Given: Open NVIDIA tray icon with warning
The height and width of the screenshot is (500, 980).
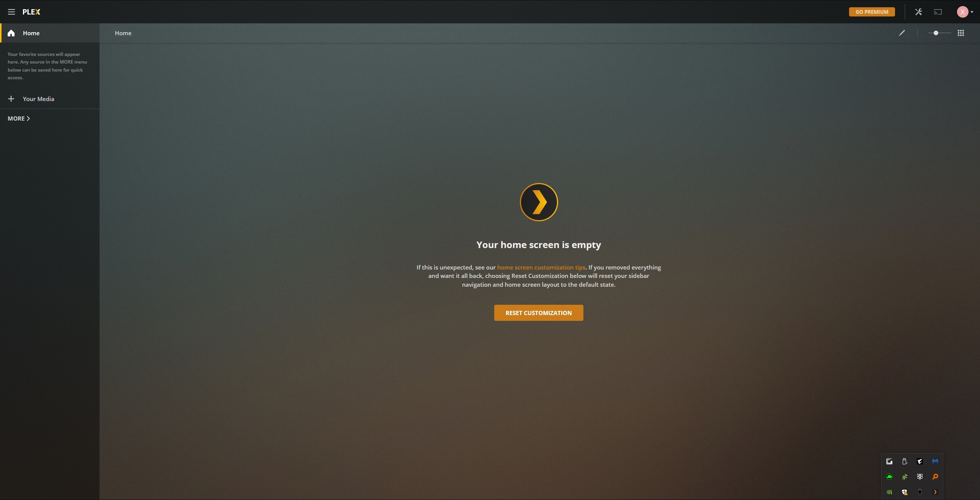Looking at the screenshot, I should click(889, 492).
